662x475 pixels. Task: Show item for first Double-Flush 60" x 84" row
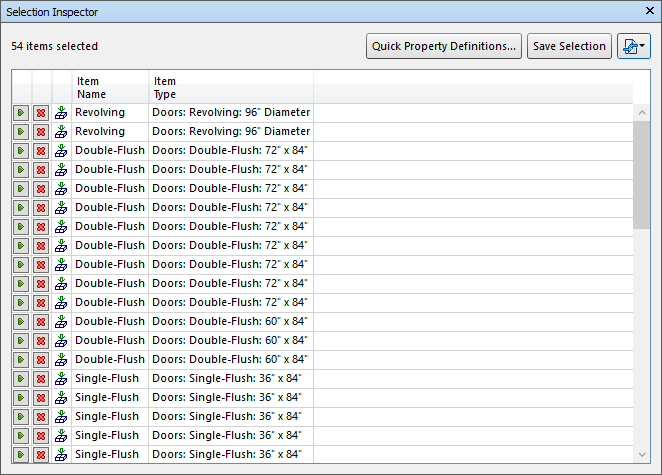21,322
